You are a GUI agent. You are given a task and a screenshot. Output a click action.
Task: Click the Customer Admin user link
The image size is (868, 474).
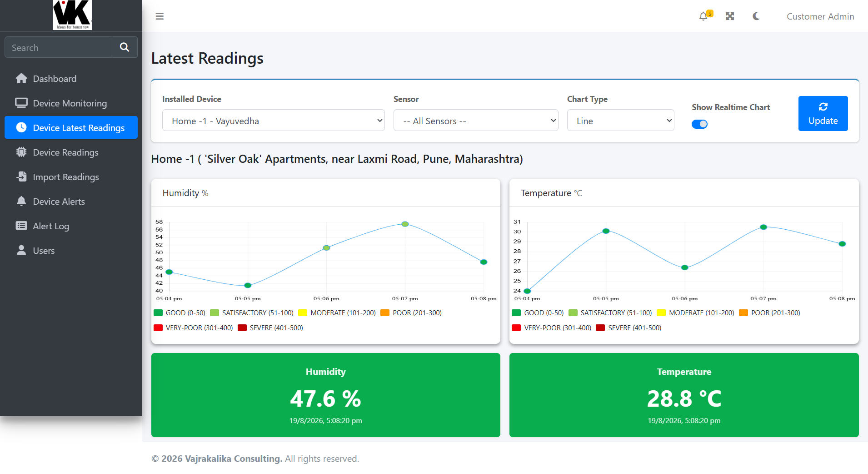pyautogui.click(x=820, y=16)
